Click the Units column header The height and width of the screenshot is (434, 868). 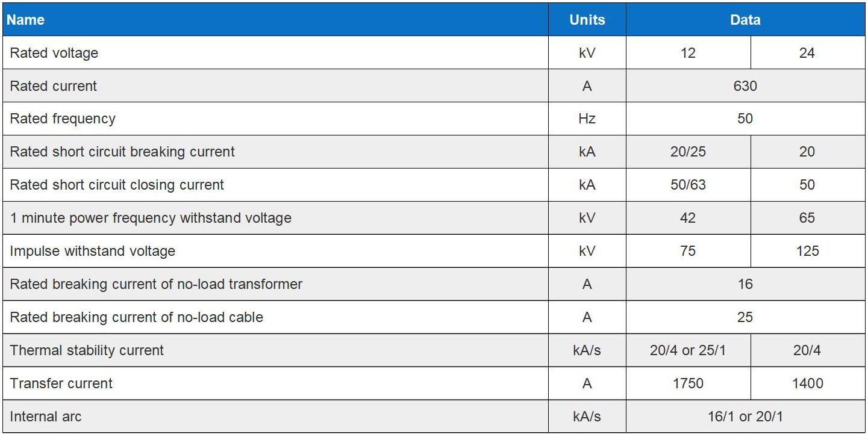[x=587, y=20]
